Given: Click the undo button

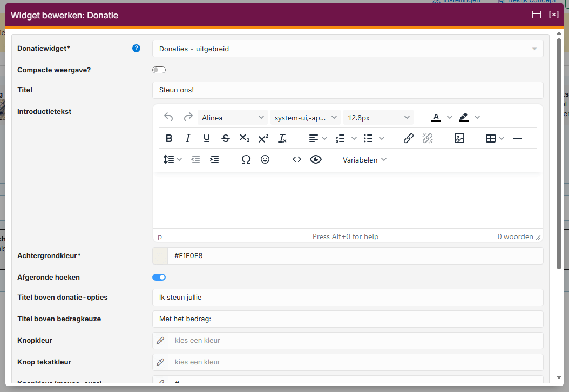Looking at the screenshot, I should 169,117.
